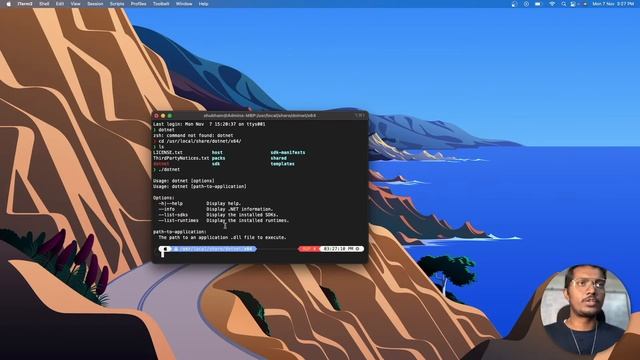Click the Wi-Fi status icon
The width and height of the screenshot is (640, 360).
point(552,4)
